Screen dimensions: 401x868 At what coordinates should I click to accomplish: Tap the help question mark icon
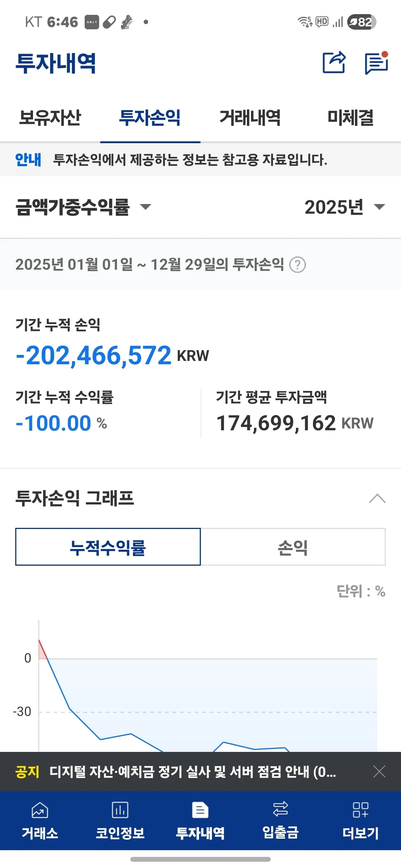click(x=297, y=265)
